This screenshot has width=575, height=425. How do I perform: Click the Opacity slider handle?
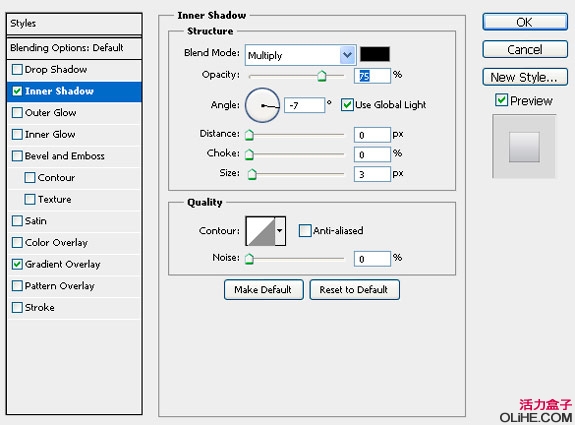[322, 76]
